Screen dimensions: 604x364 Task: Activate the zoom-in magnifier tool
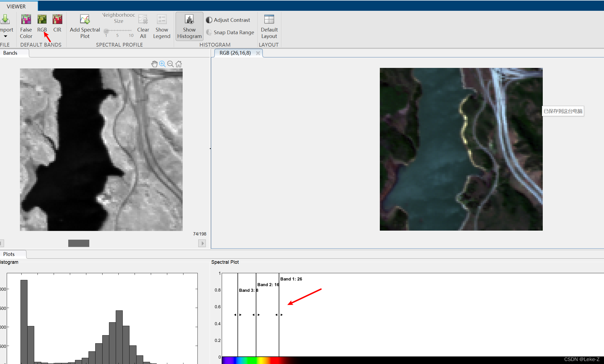coord(162,64)
